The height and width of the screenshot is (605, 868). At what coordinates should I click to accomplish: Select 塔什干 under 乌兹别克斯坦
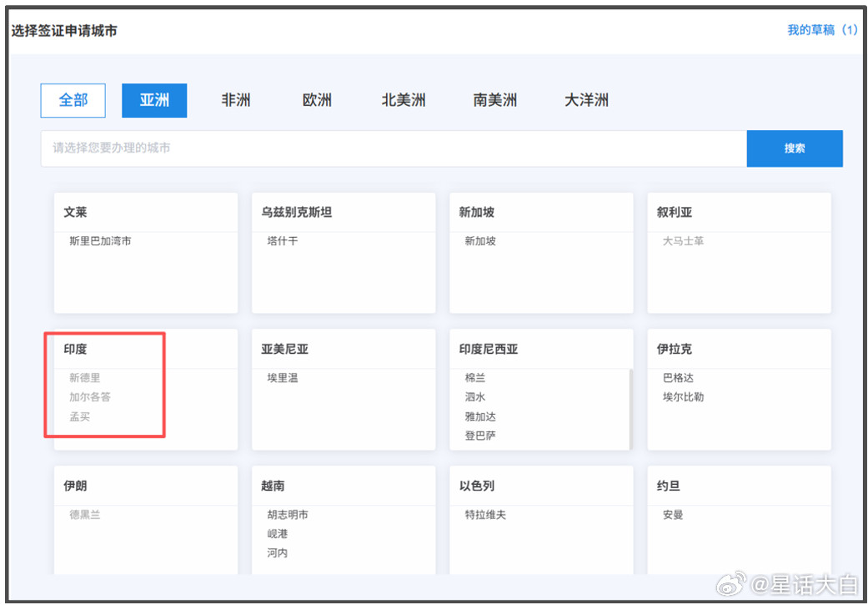click(283, 241)
